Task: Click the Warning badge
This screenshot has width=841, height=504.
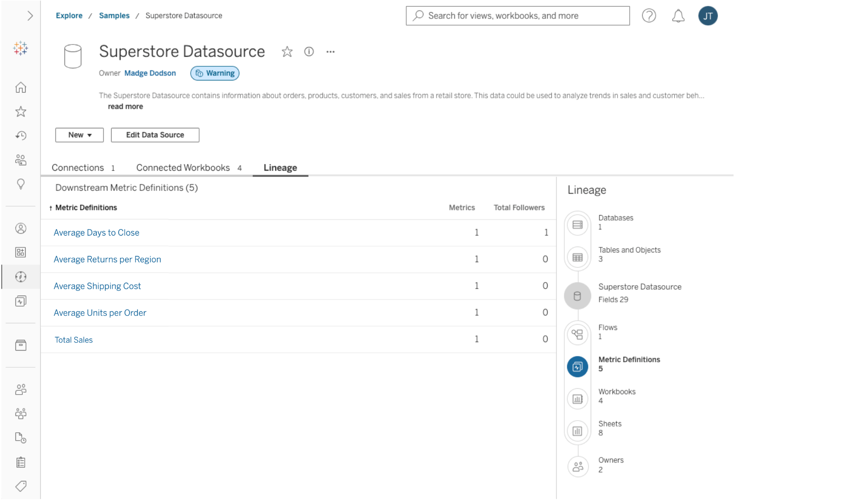Action: coord(215,73)
